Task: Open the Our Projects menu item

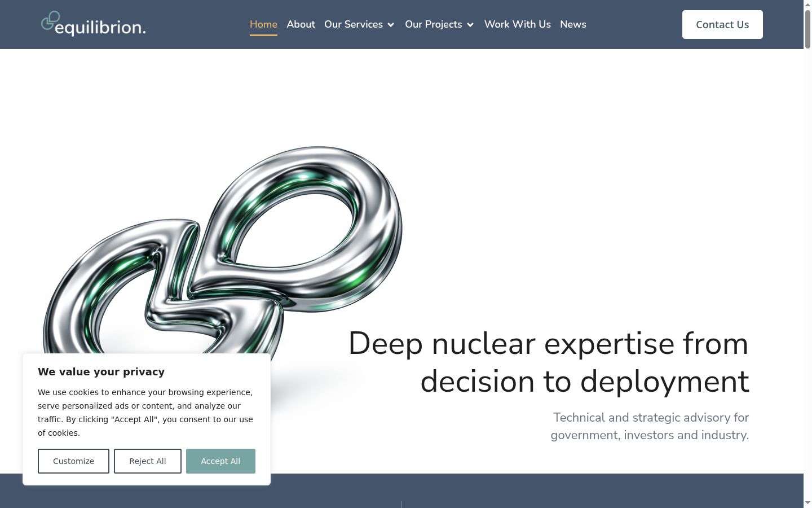Action: point(434,24)
